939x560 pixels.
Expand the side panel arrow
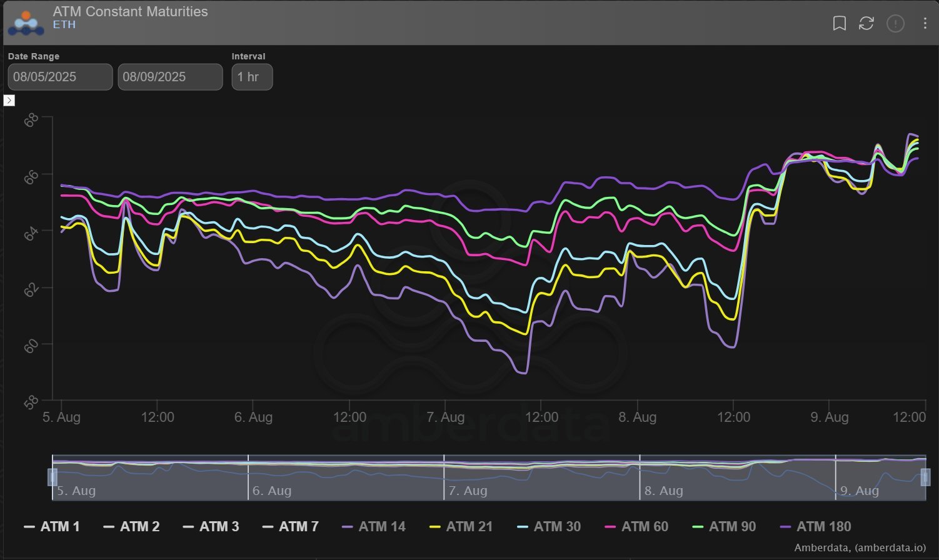click(9, 100)
